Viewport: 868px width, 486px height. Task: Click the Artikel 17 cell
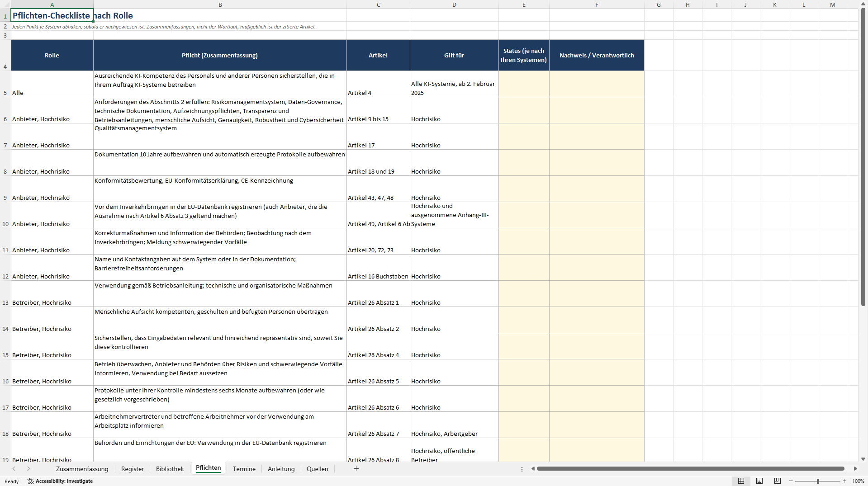coord(378,137)
